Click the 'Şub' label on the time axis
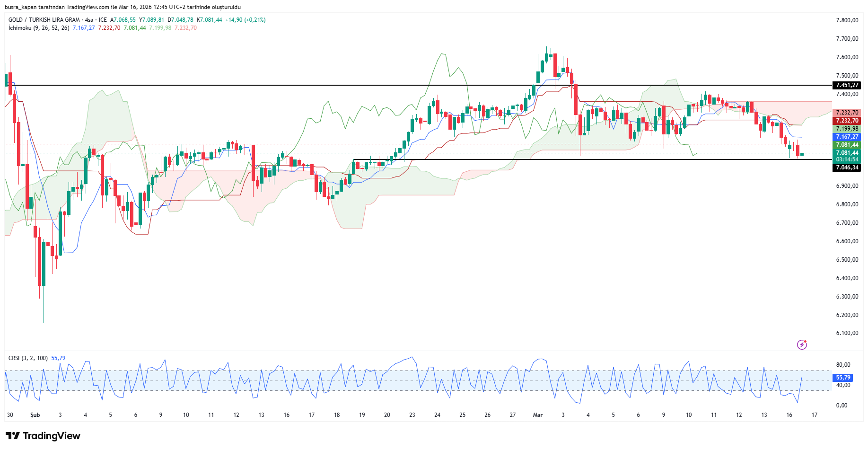868x450 pixels. pyautogui.click(x=35, y=415)
